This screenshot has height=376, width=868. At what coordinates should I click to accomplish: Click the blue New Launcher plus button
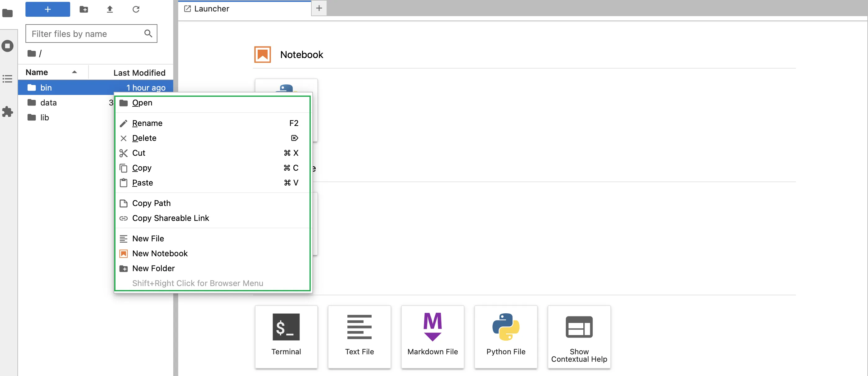(48, 9)
